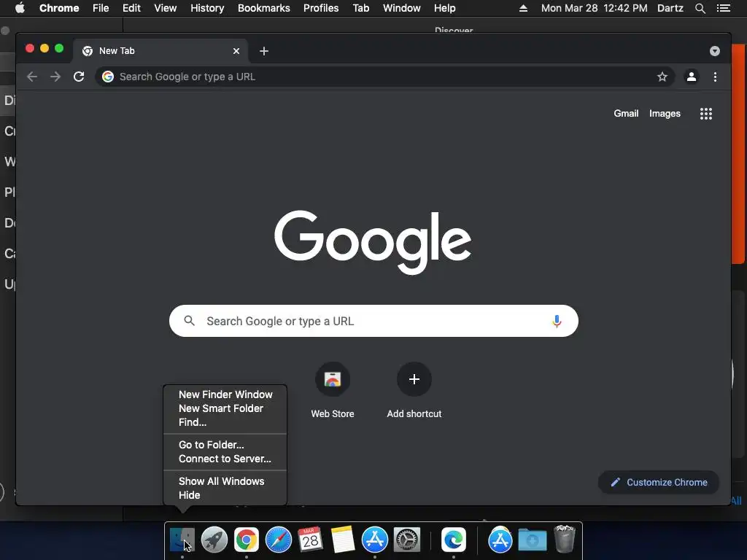The image size is (747, 560).
Task: Open Chrome's three-dot menu
Action: click(x=715, y=77)
